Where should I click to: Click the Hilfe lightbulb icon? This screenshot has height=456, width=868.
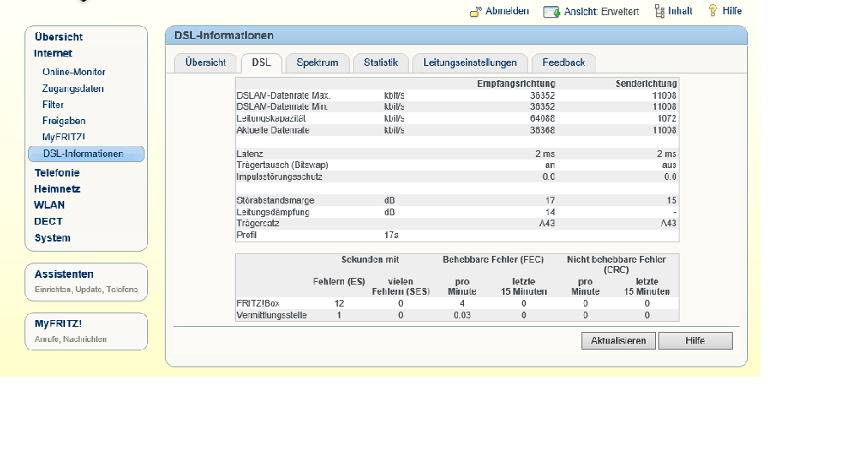[x=712, y=11]
